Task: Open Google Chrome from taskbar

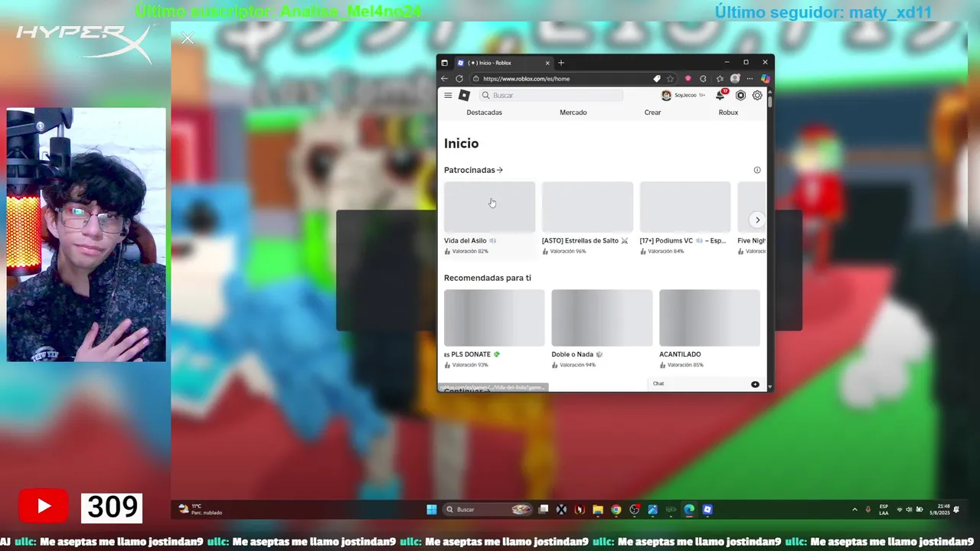Action: [616, 510]
